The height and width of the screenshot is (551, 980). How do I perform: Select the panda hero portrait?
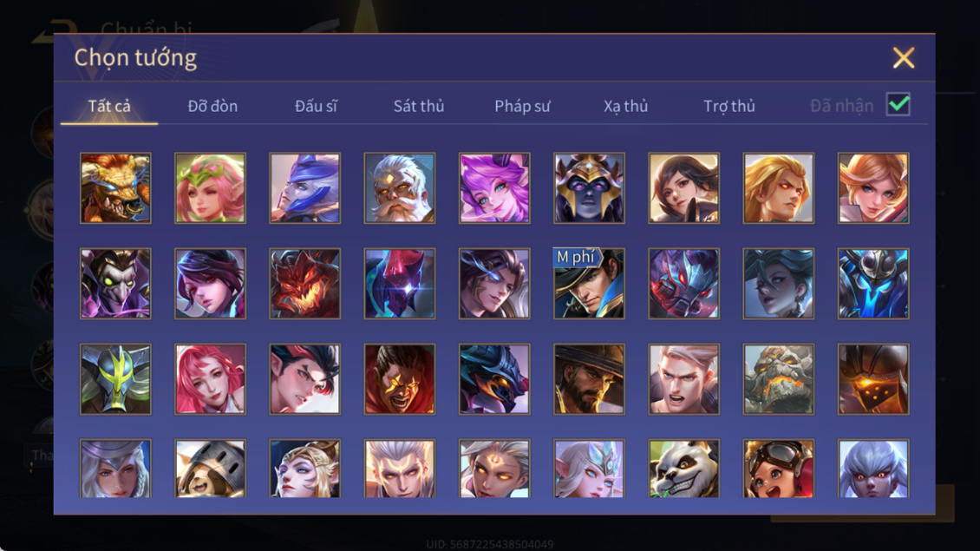pyautogui.click(x=683, y=469)
